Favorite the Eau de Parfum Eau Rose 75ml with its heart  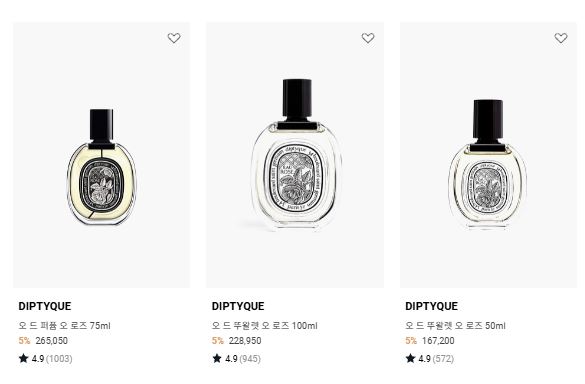174,38
